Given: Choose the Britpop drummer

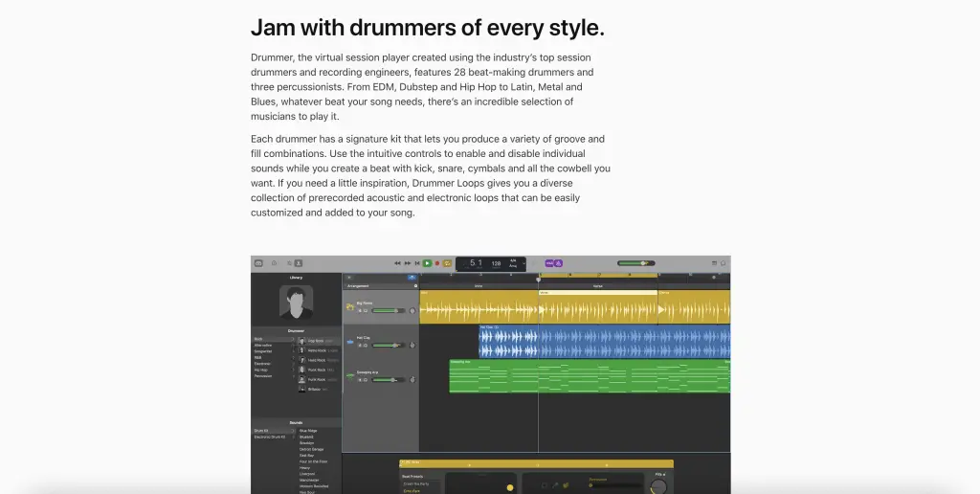Looking at the screenshot, I should (319, 390).
